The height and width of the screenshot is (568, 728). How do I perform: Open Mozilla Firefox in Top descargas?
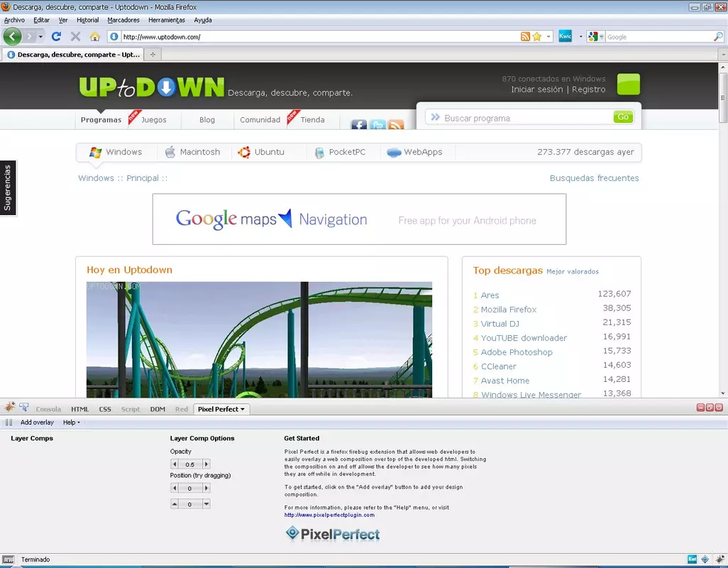[508, 310]
